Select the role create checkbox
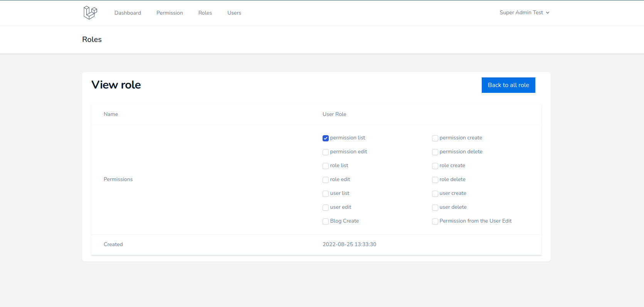This screenshot has height=307, width=644. (435, 166)
